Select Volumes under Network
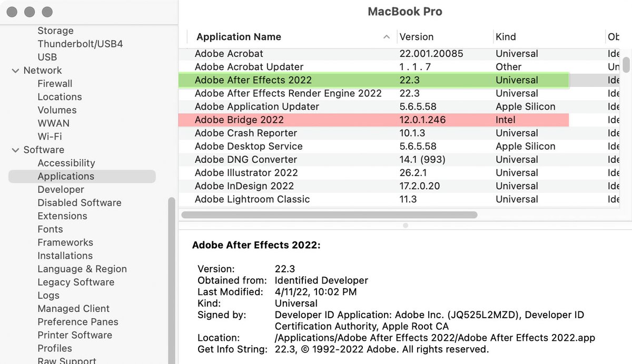 point(57,110)
